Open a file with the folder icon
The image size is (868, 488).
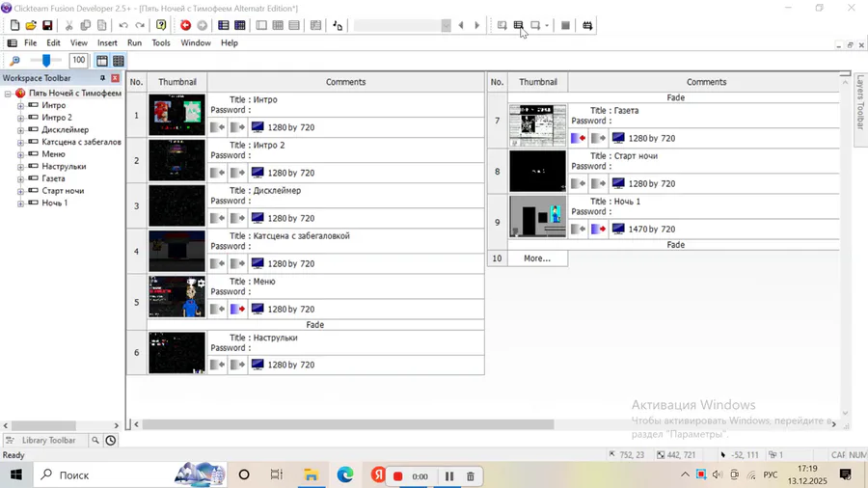[x=31, y=25]
